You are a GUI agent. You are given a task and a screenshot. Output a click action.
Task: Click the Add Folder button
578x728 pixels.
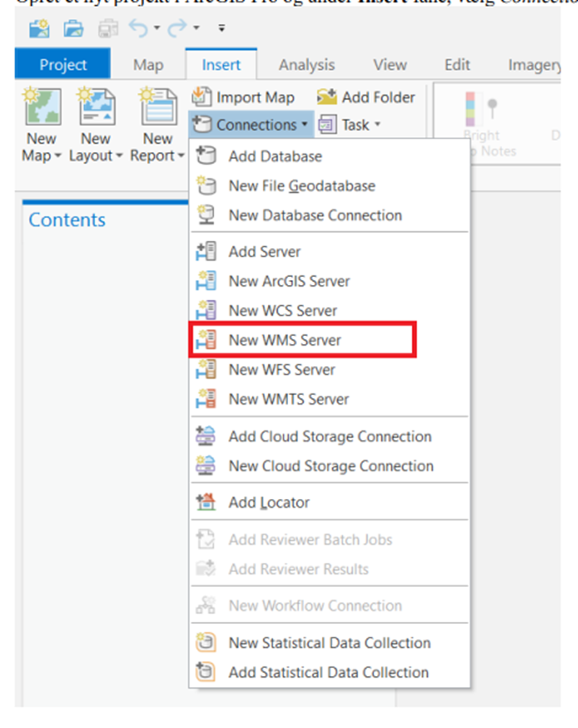(365, 97)
